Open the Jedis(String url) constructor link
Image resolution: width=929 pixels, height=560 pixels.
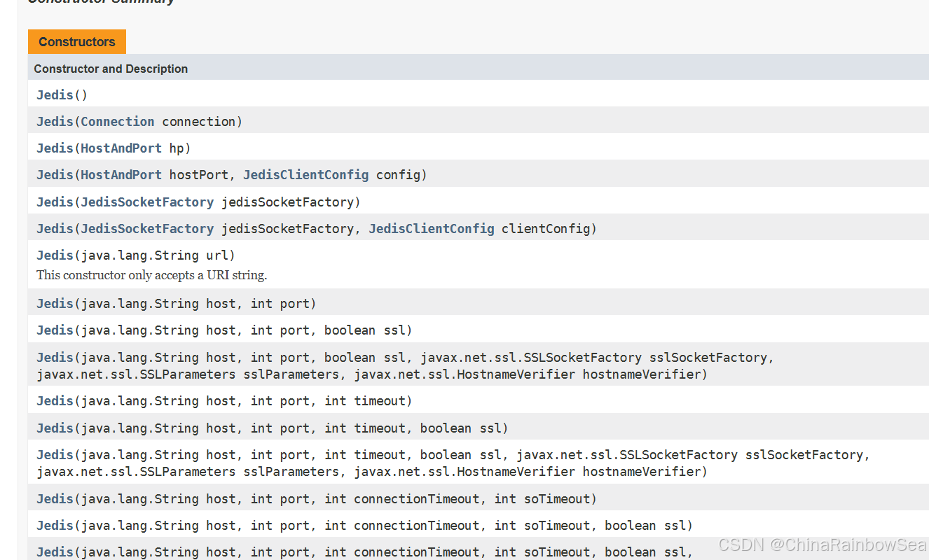point(55,255)
